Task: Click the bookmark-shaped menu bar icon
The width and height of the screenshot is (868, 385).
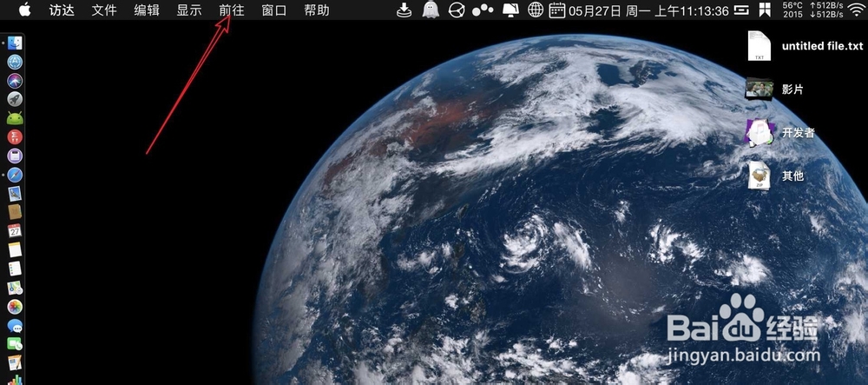Action: (x=765, y=10)
